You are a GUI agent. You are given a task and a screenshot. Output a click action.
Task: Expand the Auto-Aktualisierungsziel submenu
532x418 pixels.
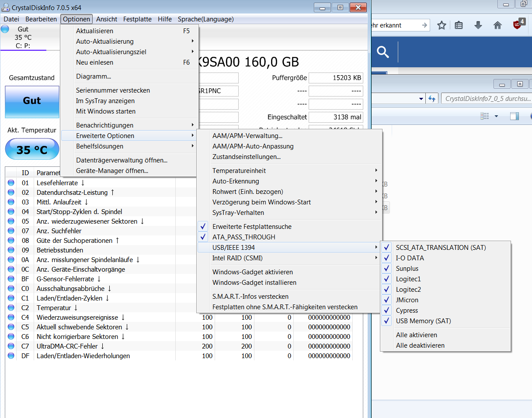click(x=129, y=52)
